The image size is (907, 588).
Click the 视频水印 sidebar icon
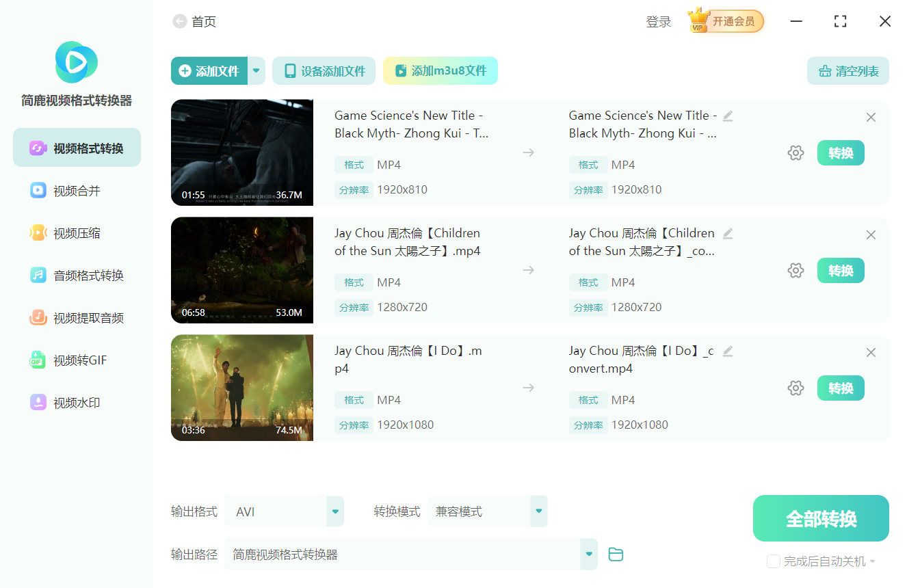pos(38,402)
